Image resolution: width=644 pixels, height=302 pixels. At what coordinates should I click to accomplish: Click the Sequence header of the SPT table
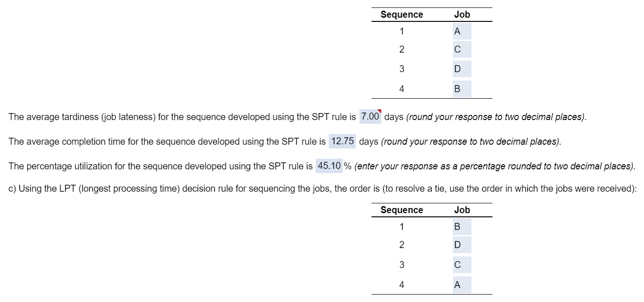(402, 14)
